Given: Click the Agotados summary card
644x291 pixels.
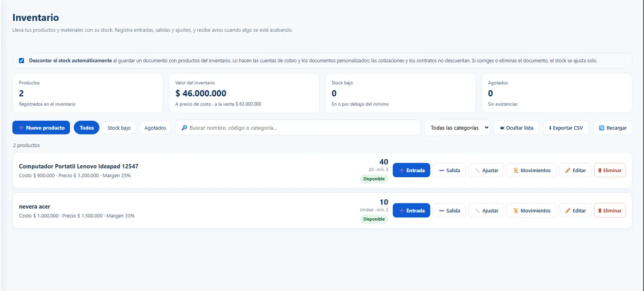Looking at the screenshot, I should pyautogui.click(x=557, y=93).
